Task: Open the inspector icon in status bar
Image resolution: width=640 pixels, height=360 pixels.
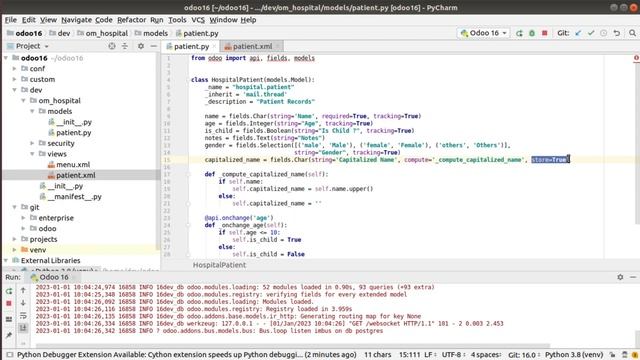Action: [x=624, y=355]
